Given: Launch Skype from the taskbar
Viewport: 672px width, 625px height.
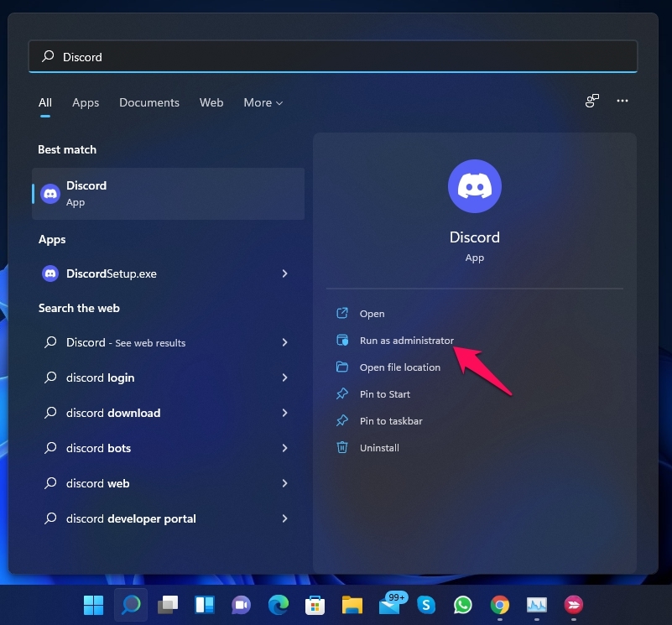Looking at the screenshot, I should pos(426,604).
